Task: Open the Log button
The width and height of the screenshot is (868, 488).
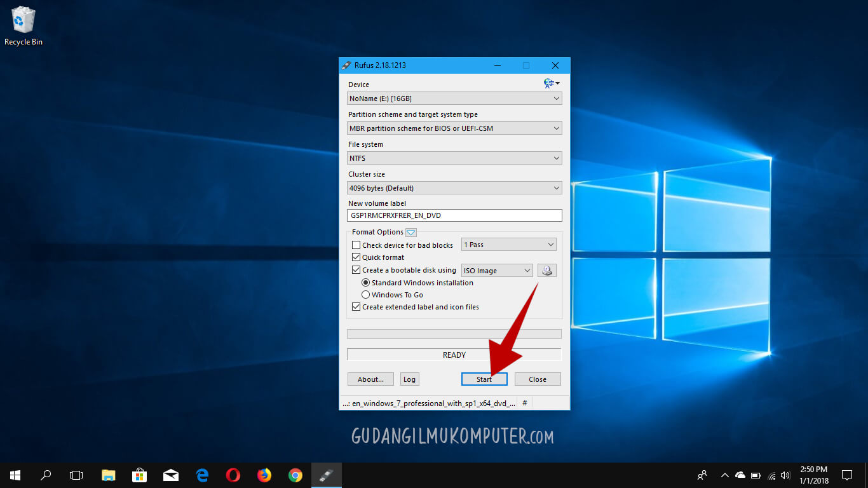Action: point(409,379)
